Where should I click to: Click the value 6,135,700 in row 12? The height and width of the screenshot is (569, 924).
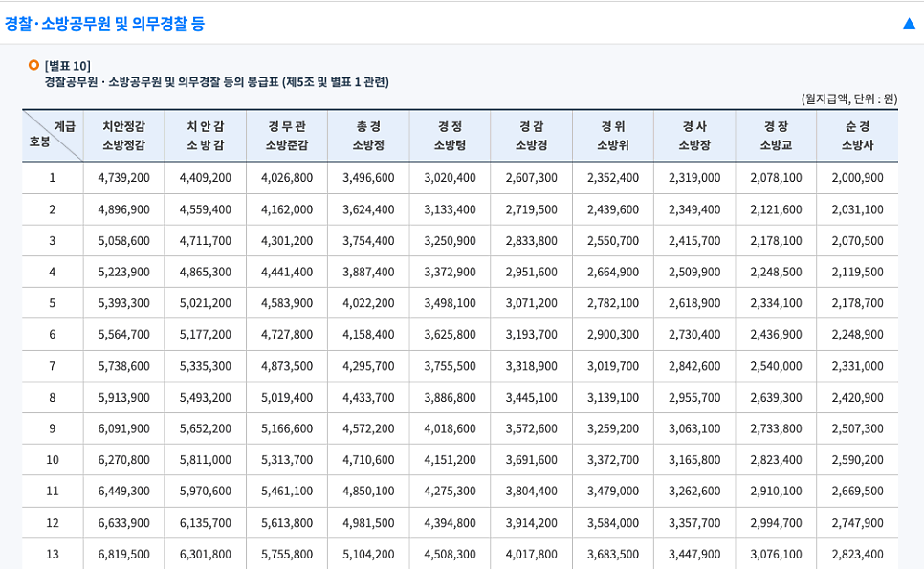coord(205,522)
